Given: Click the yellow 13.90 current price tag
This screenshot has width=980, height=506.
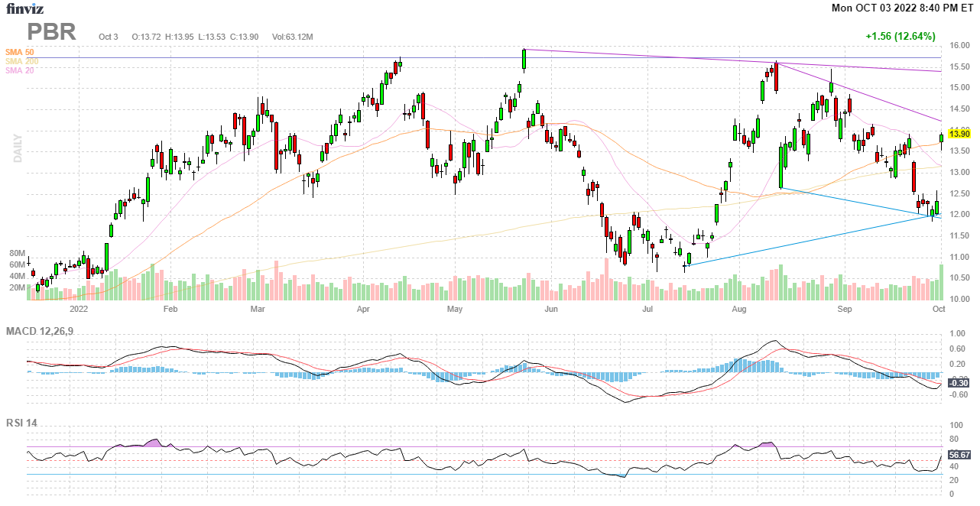Looking at the screenshot, I should [x=959, y=135].
